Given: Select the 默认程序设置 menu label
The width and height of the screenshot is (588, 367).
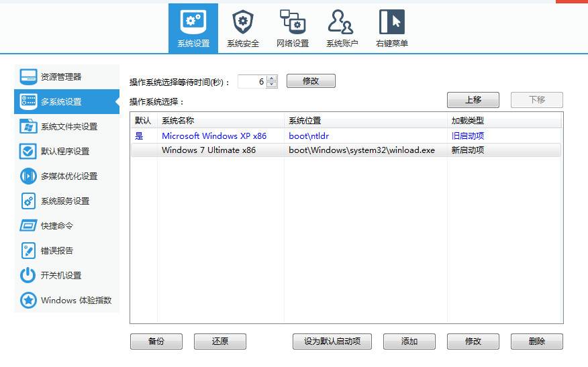Looking at the screenshot, I should pos(65,152).
